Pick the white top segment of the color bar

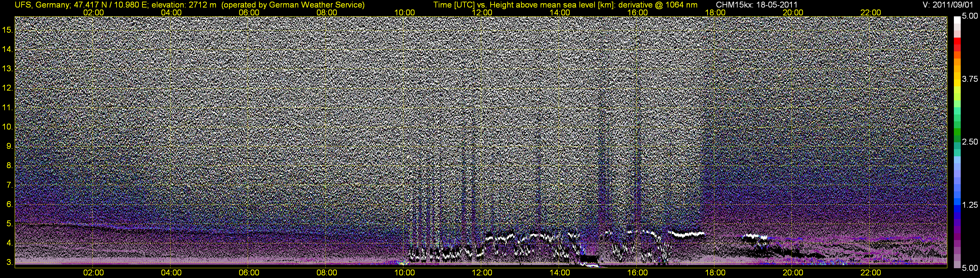957,20
